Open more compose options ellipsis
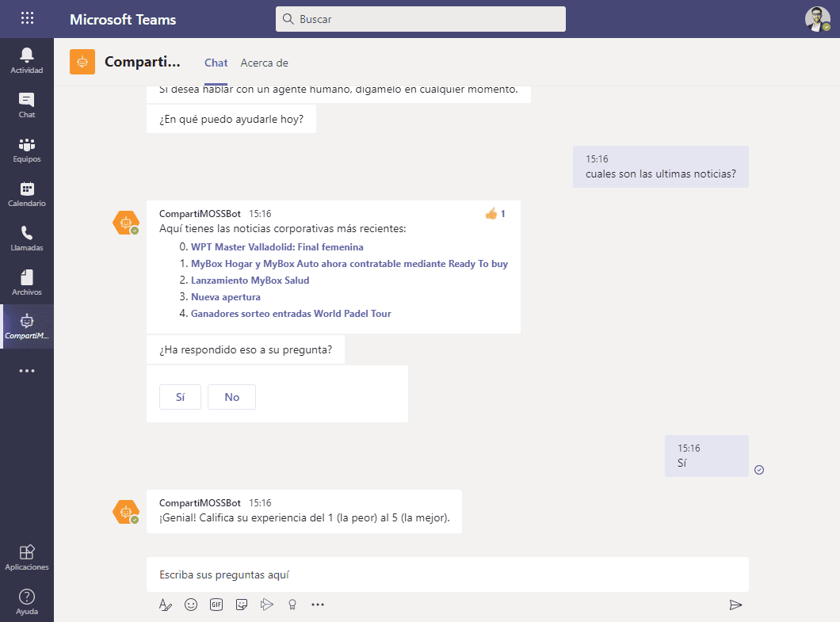Viewport: 840px width, 622px height. point(318,605)
